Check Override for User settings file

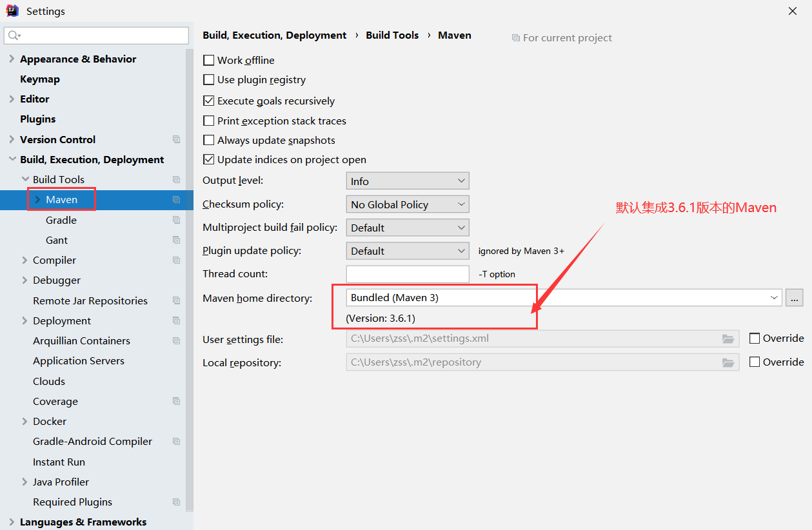click(x=755, y=338)
